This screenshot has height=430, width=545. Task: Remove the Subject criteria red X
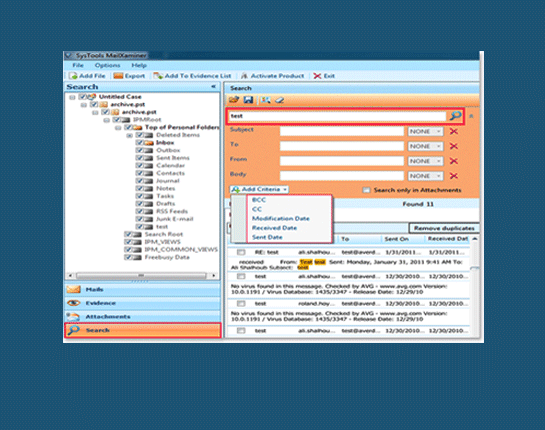pyautogui.click(x=454, y=131)
